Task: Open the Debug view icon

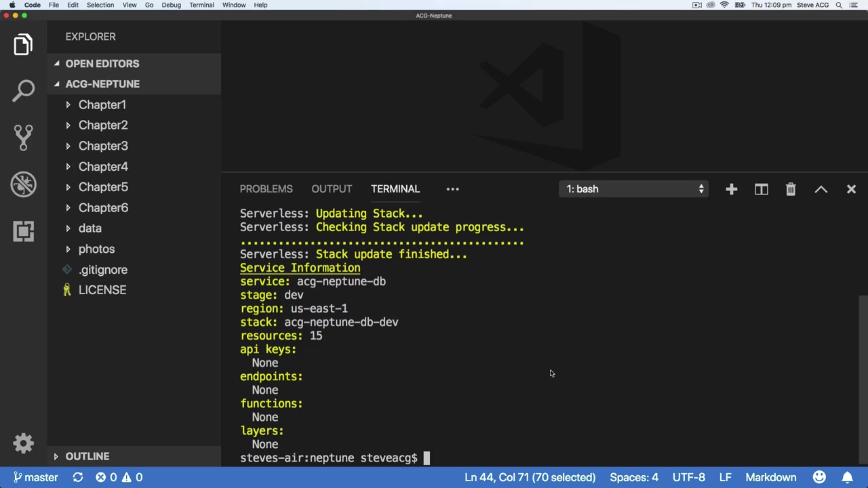Action: tap(23, 184)
